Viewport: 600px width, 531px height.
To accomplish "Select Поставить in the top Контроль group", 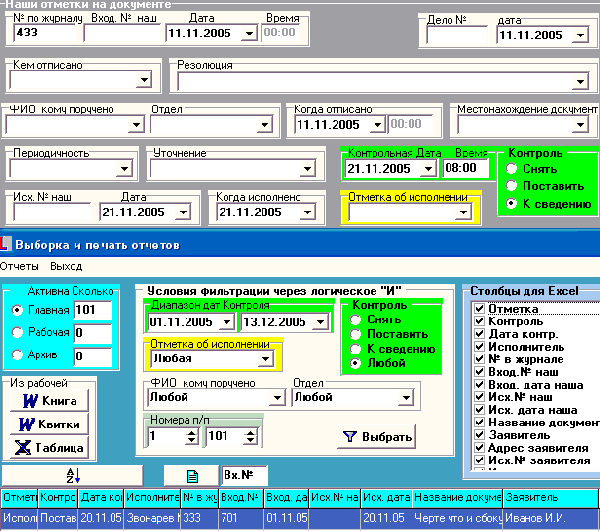I will [511, 186].
